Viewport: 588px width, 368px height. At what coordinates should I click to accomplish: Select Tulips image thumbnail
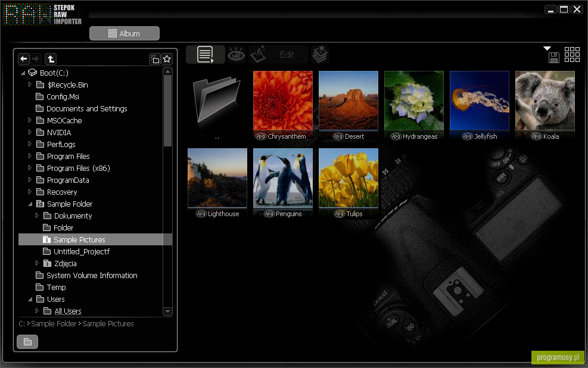(349, 178)
